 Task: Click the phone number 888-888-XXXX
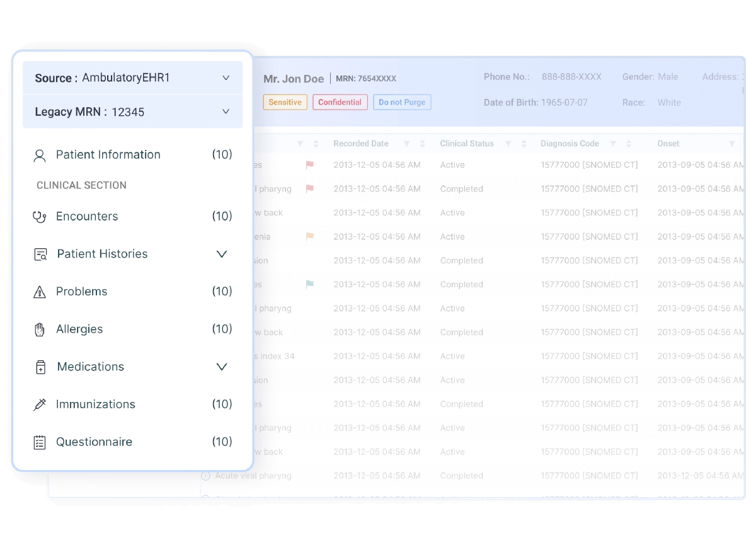pyautogui.click(x=571, y=77)
